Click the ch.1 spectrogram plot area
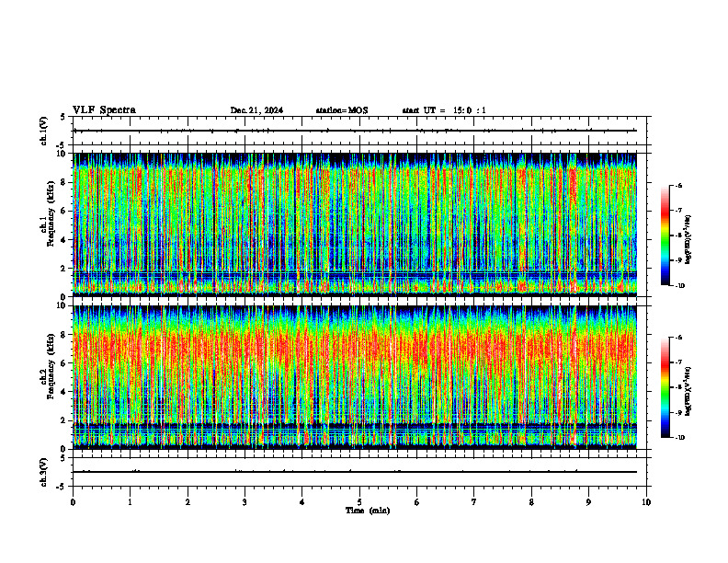 pos(355,224)
